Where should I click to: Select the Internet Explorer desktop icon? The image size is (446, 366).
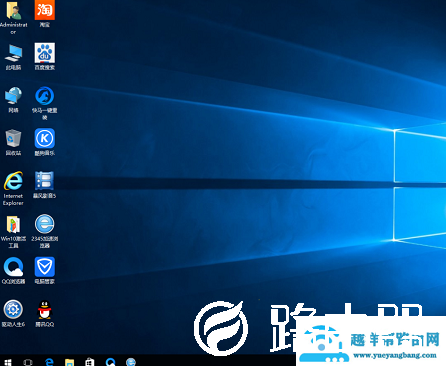click(13, 181)
